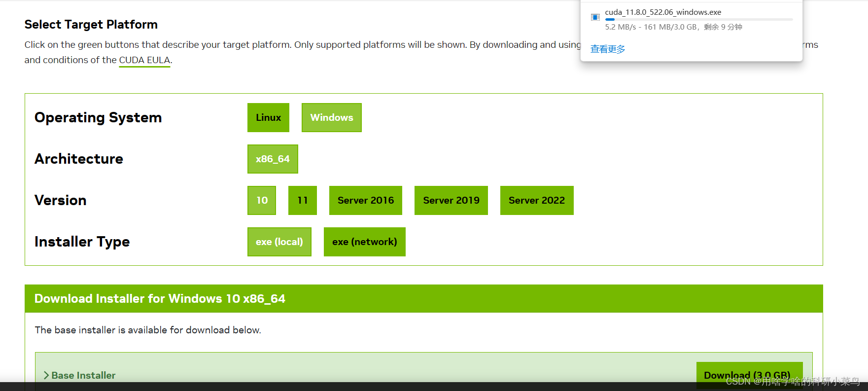Screen dimensions: 868x391
Task: Pick Windows version 11
Action: tap(303, 200)
